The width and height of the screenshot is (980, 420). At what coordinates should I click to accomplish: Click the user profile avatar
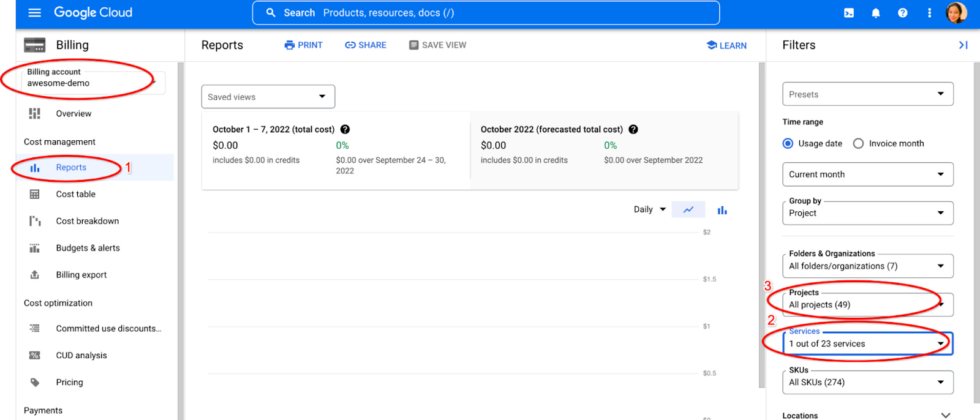[x=956, y=12]
